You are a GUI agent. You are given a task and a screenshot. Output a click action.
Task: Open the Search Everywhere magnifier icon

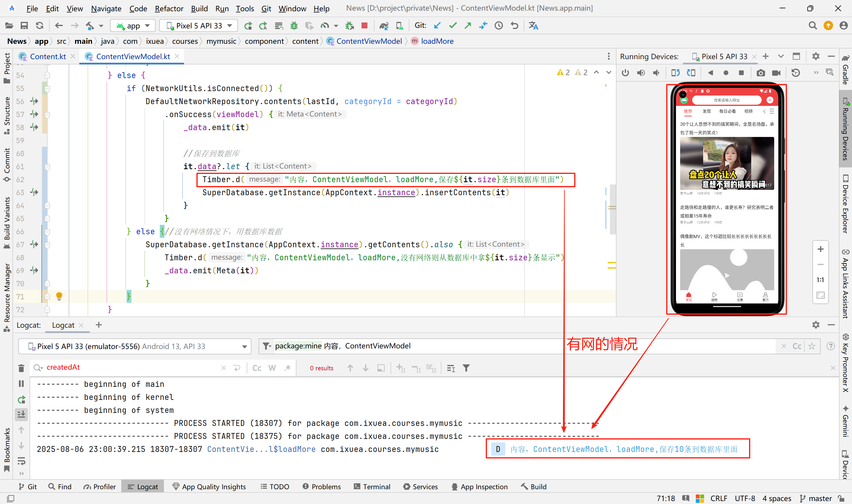[813, 25]
